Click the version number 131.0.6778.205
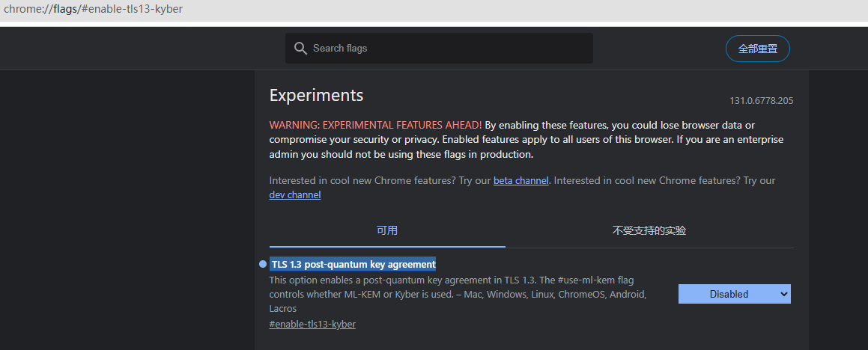Viewport: 868px width, 350px height. click(x=761, y=101)
